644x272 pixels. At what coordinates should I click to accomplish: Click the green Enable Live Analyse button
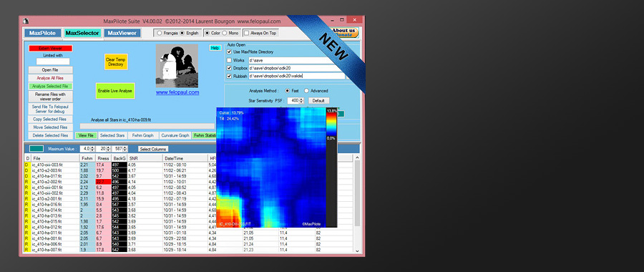(x=115, y=91)
